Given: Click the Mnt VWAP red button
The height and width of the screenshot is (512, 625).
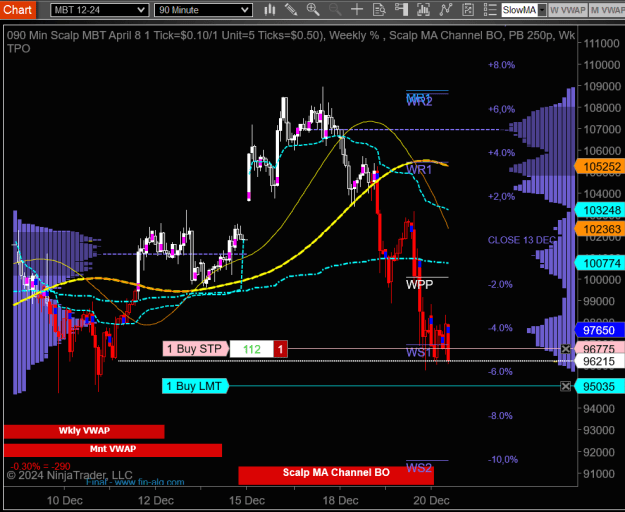Looking at the screenshot, I should click(x=113, y=449).
